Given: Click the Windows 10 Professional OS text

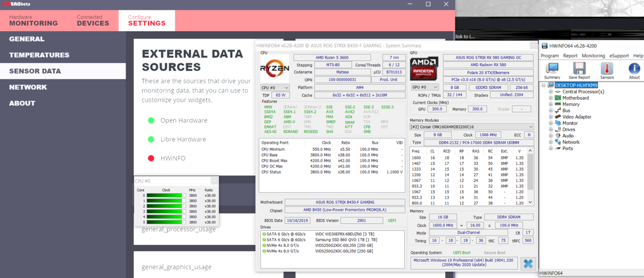Looking at the screenshot, I should coord(464,263).
